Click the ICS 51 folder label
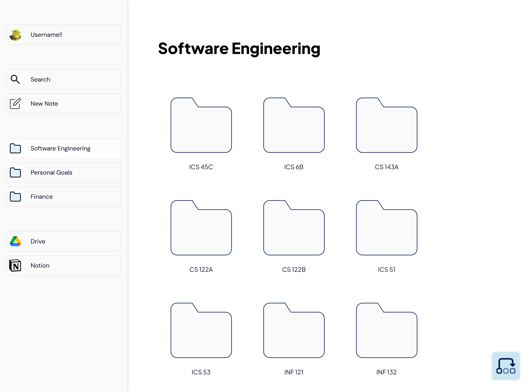 pyautogui.click(x=387, y=270)
